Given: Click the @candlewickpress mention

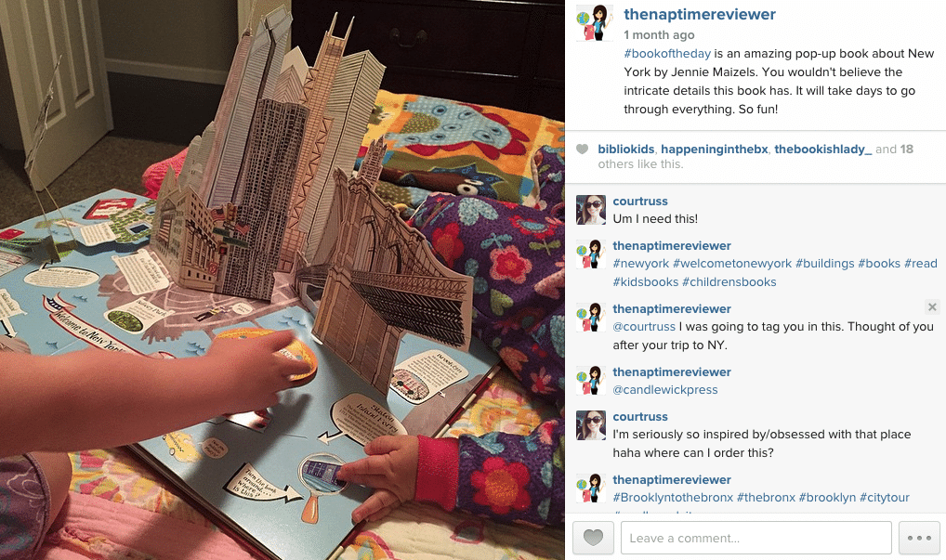Looking at the screenshot, I should tap(665, 390).
